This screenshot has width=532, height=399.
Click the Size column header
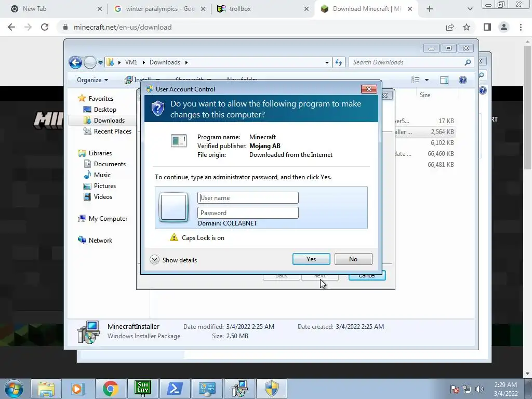tap(425, 95)
